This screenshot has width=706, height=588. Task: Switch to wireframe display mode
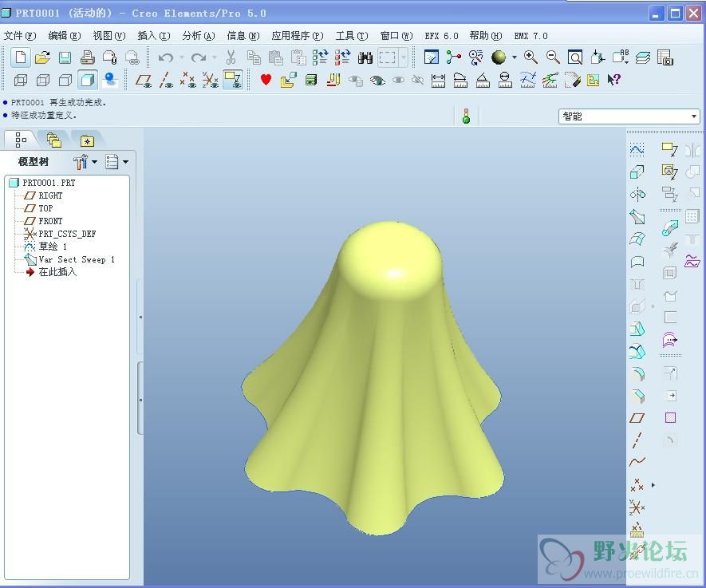click(21, 80)
